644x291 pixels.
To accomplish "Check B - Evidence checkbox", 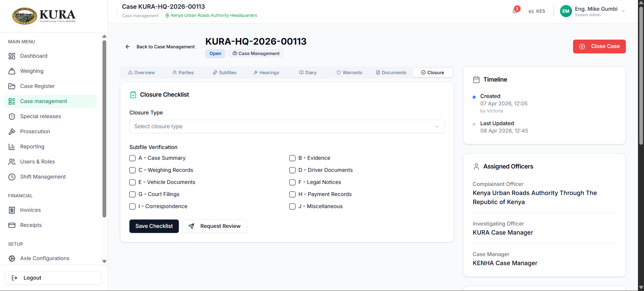I will [292, 158].
